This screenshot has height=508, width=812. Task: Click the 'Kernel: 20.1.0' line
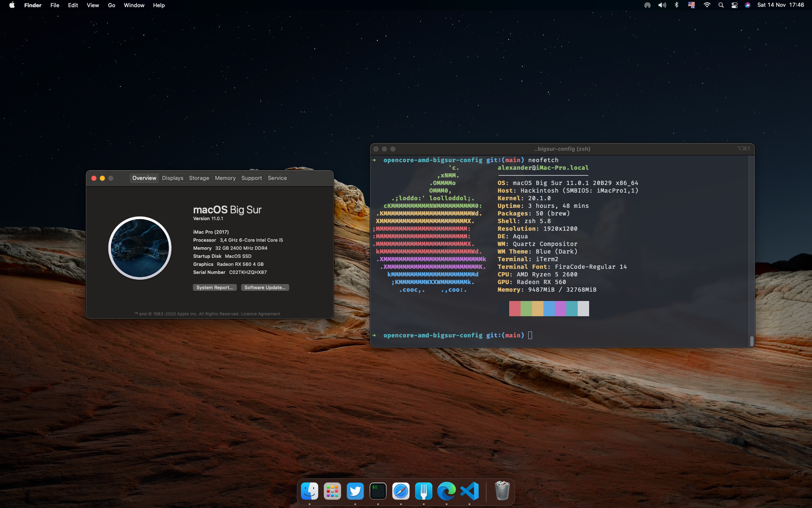point(524,198)
